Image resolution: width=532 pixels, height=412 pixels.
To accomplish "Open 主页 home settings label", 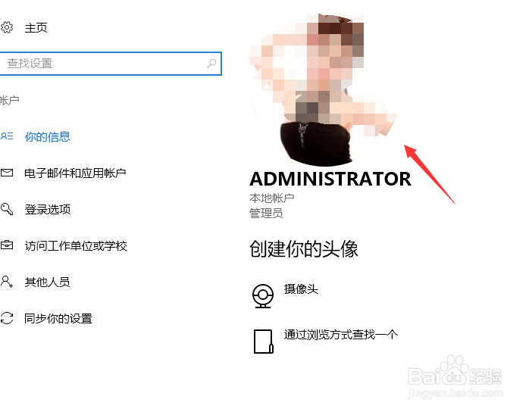I will pos(36,27).
